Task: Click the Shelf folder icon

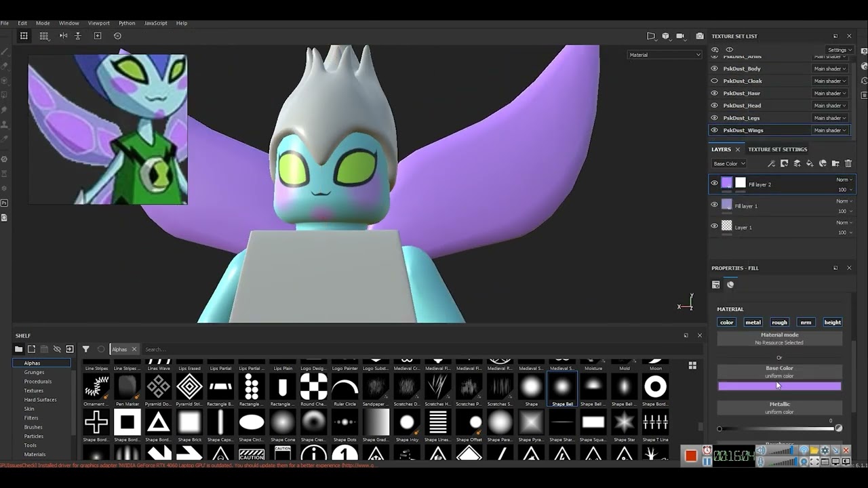Action: [x=19, y=349]
